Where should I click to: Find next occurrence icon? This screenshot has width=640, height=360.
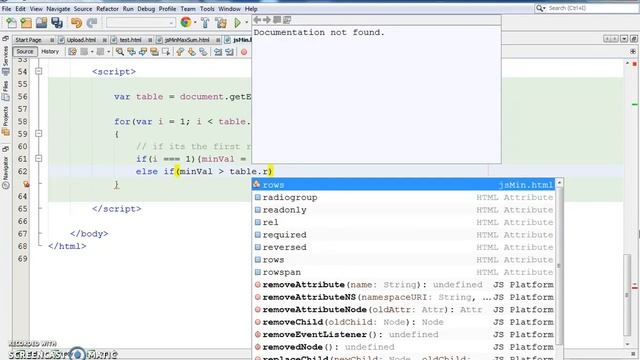tap(143, 52)
